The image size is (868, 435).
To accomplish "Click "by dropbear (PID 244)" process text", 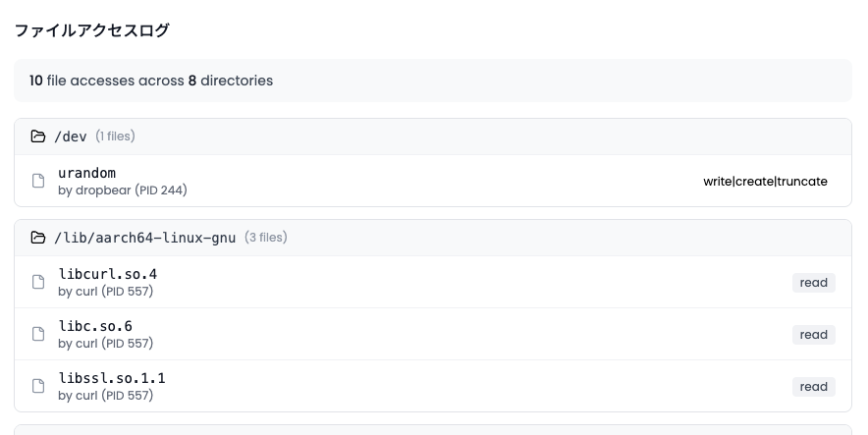I will (x=123, y=190).
